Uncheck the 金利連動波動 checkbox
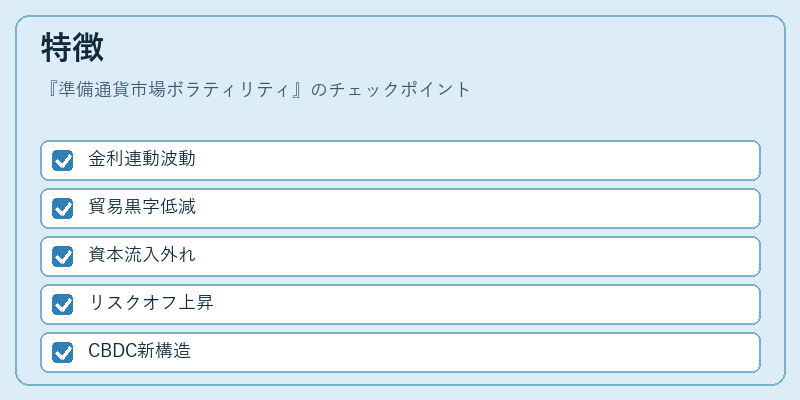This screenshot has width=800, height=400. click(62, 160)
